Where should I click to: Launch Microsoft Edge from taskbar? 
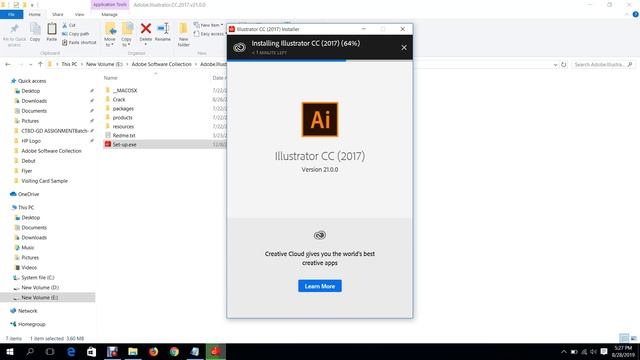[71, 351]
